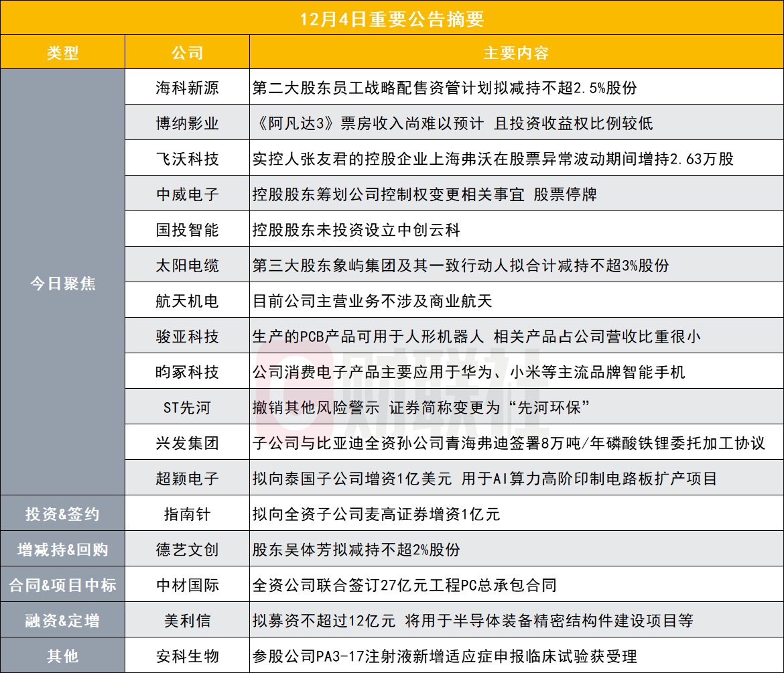The height and width of the screenshot is (673, 784).
Task: Click text about 象屿集团拟合计减持不超3%
Action: [460, 265]
